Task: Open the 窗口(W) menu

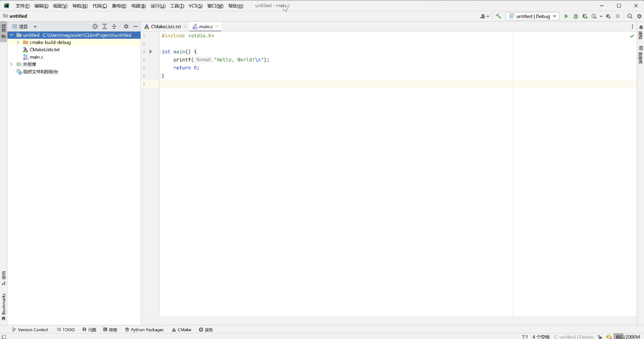Action: point(215,6)
